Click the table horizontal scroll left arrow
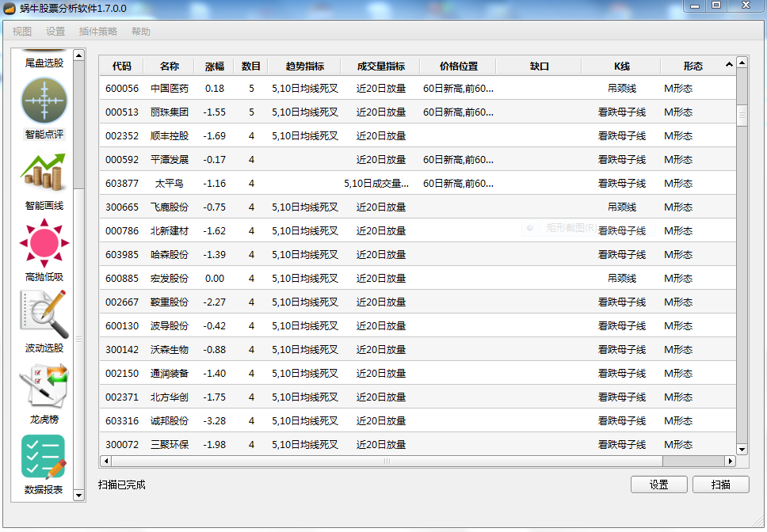Viewport: 767px width, 532px height. coord(105,461)
